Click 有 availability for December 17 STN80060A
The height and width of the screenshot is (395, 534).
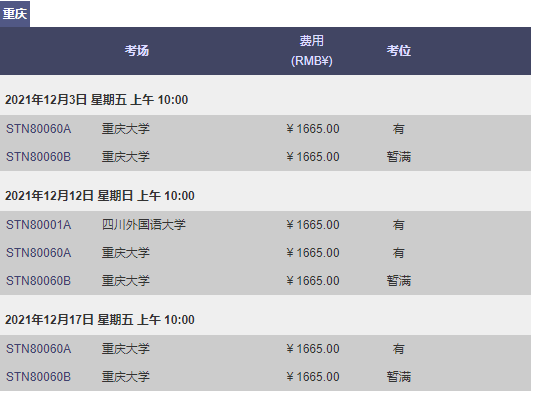(x=398, y=349)
